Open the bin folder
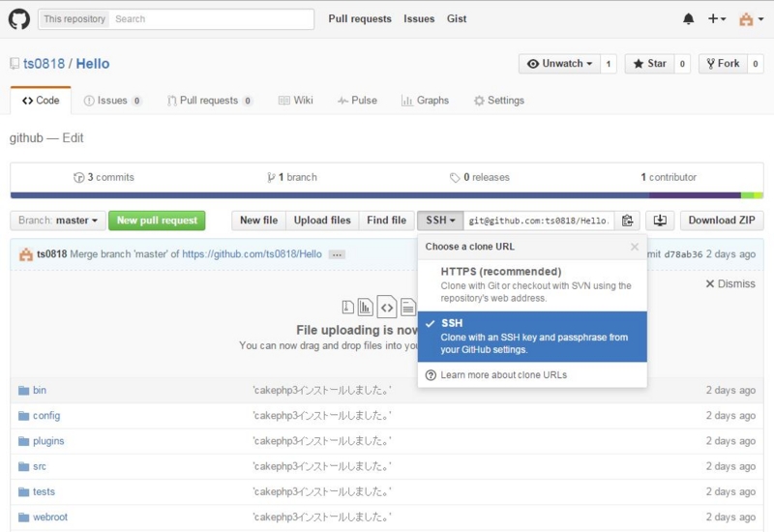Image resolution: width=774 pixels, height=532 pixels. pyautogui.click(x=40, y=390)
